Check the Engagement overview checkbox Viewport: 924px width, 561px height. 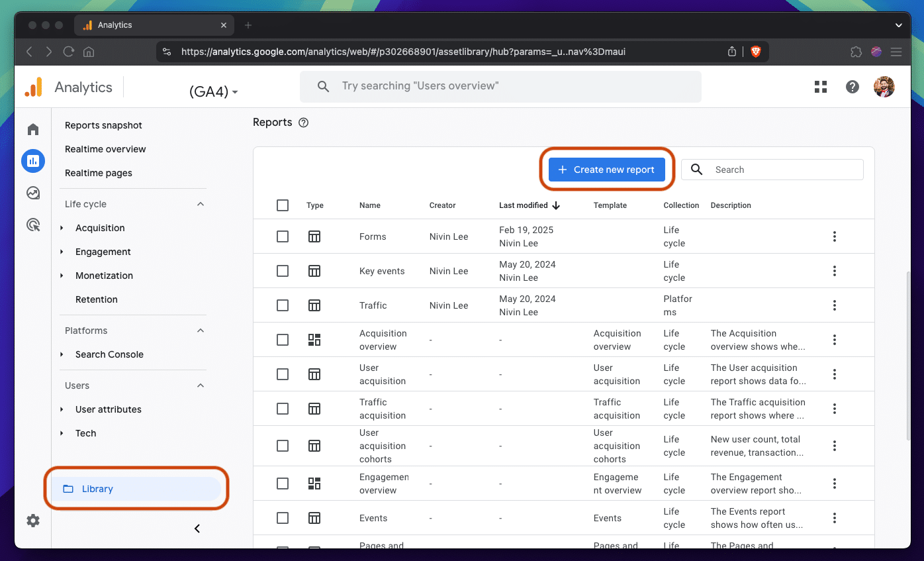[x=283, y=484]
